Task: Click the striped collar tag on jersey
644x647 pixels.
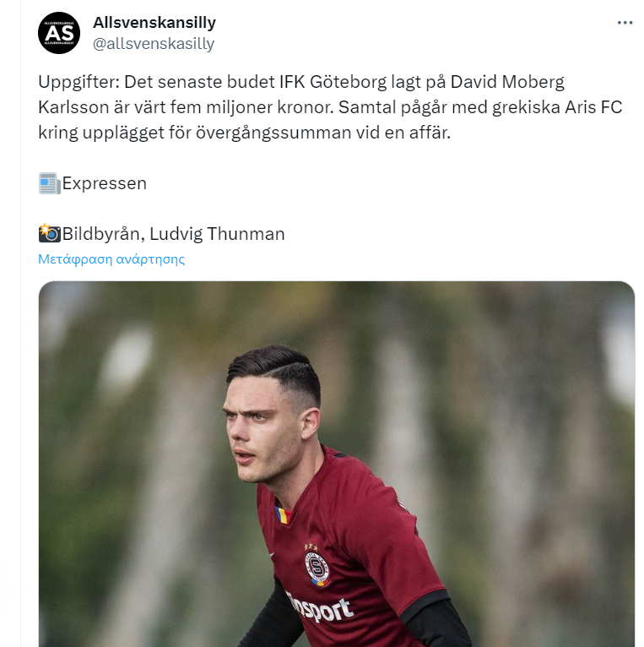Action: [283, 515]
